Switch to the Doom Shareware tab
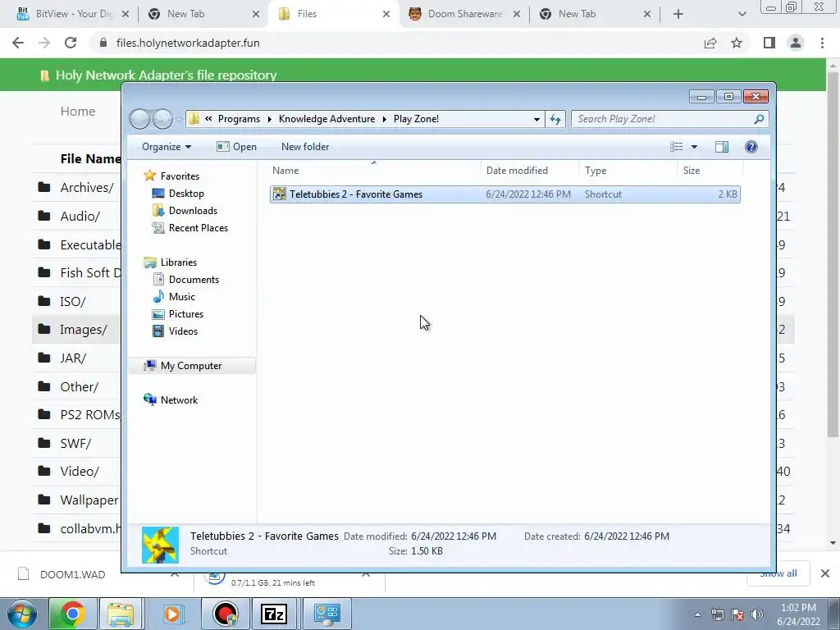The image size is (840, 630). [x=464, y=14]
